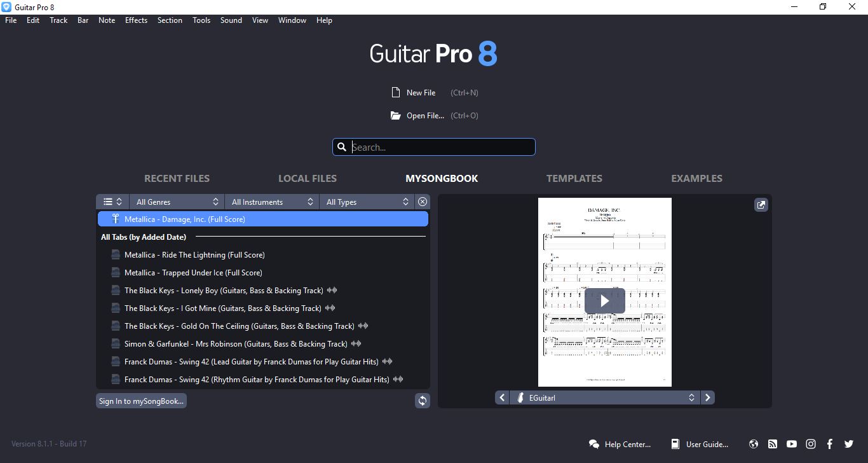Screen dimensions: 868x463
Task: Create a New File
Action: tap(421, 93)
